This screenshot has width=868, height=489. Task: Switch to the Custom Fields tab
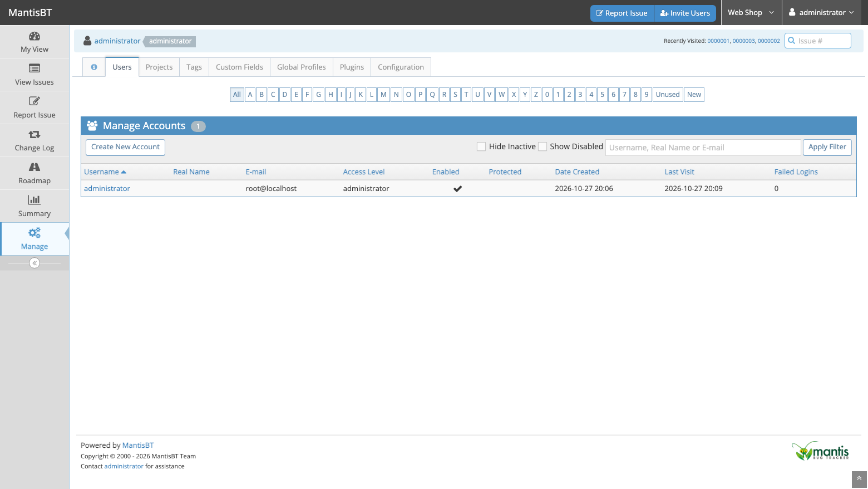[x=239, y=67]
